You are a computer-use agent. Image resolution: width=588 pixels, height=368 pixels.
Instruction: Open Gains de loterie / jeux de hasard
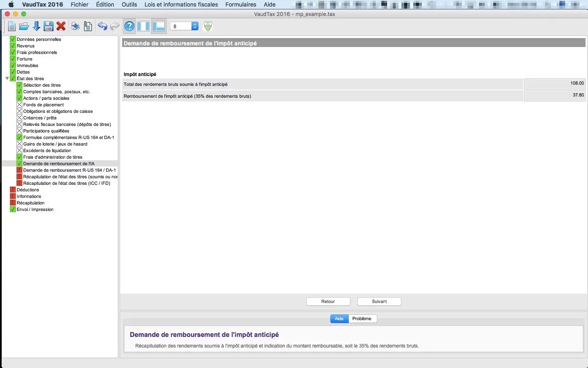pos(55,144)
